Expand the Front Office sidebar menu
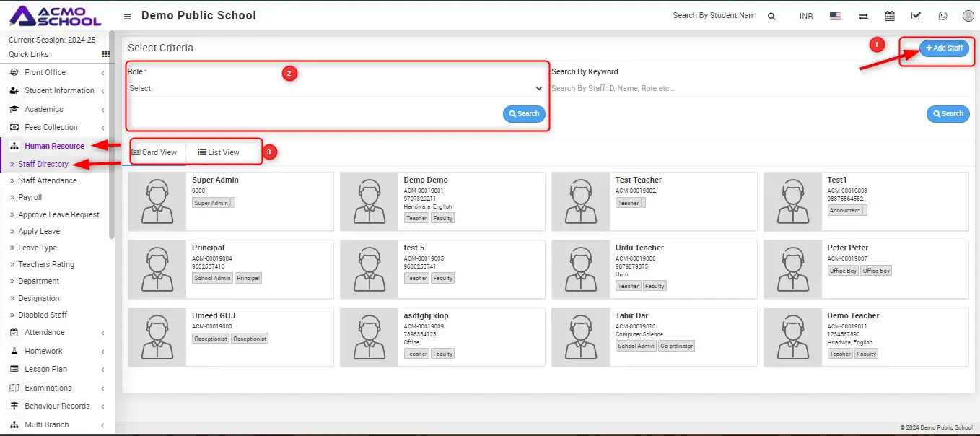Viewport: 980px width, 436px height. point(45,72)
